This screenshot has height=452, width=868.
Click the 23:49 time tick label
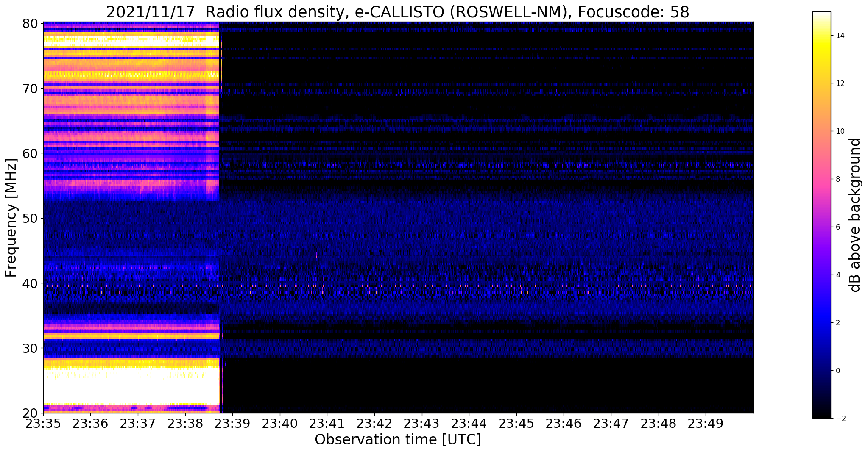[x=706, y=423]
